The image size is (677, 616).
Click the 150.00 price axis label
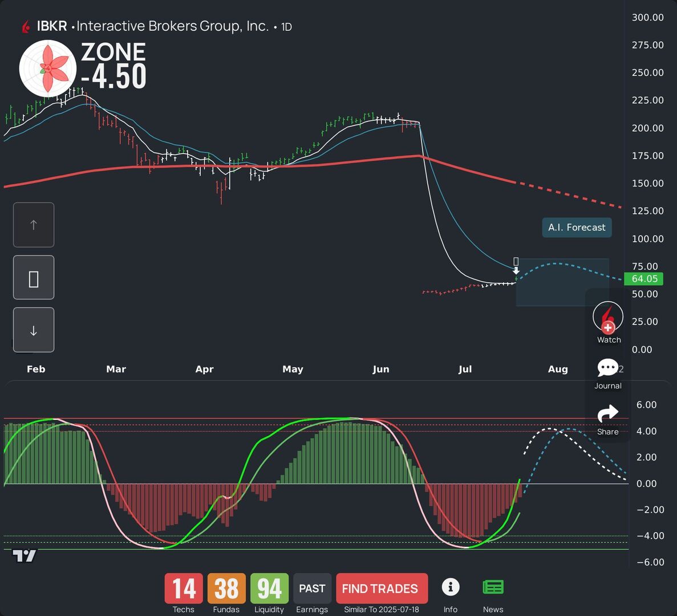(x=648, y=183)
